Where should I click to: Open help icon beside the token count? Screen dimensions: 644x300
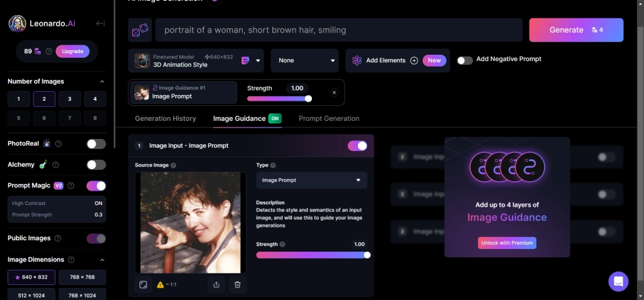coord(49,52)
